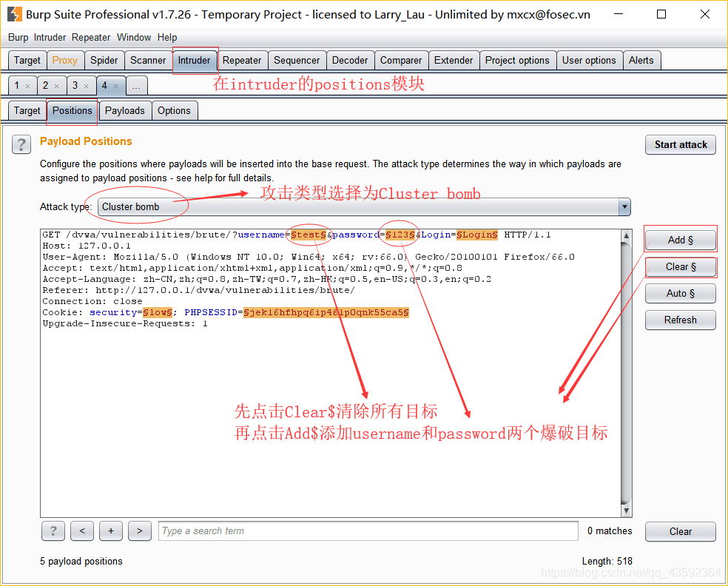
Task: Open the Burp menu
Action: point(18,38)
